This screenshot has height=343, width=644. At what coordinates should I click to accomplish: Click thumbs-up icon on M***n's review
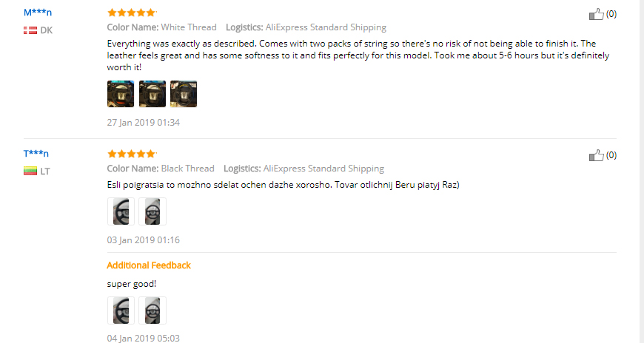(597, 14)
